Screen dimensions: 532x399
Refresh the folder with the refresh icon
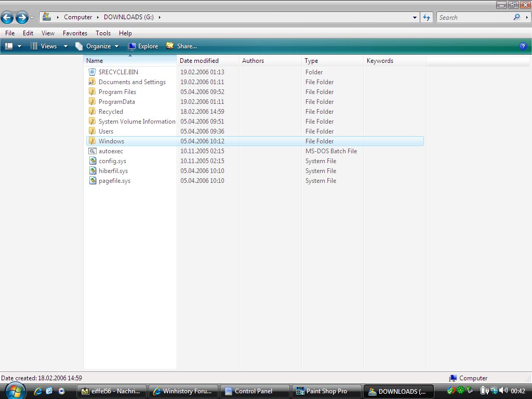(x=426, y=17)
